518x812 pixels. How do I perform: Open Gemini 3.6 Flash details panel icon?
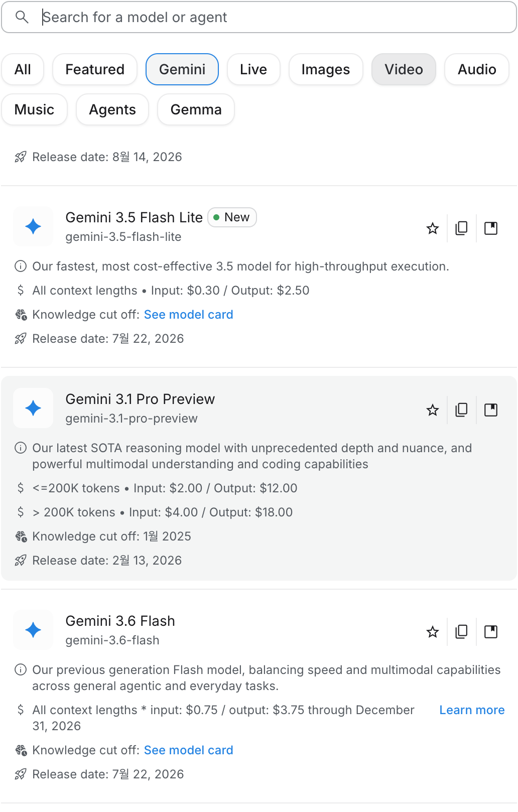[491, 632]
